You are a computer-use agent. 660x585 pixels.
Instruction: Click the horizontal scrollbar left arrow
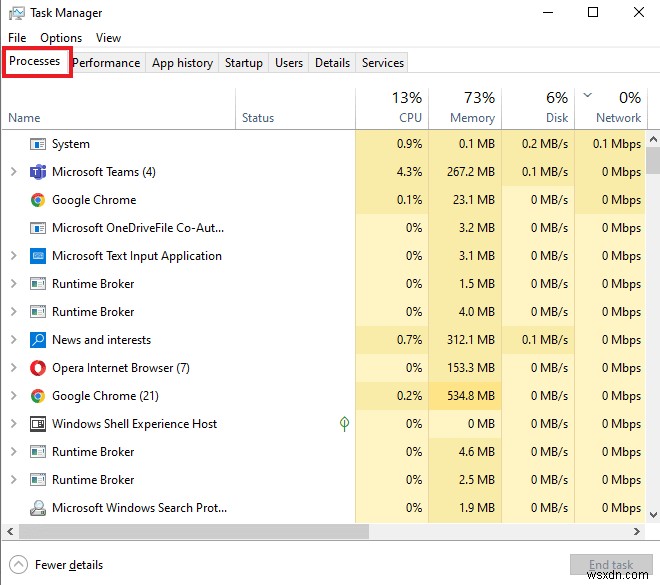10,532
